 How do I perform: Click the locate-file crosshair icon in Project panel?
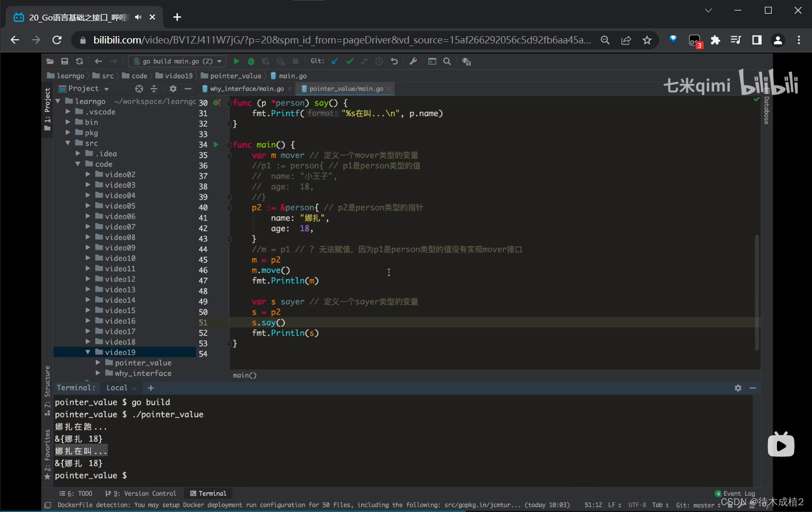139,88
